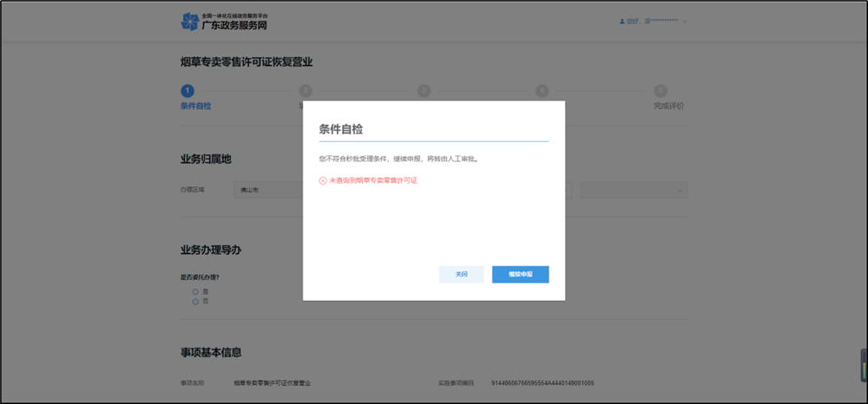868x404 pixels.
Task: Click the red error circle icon
Action: point(323,180)
